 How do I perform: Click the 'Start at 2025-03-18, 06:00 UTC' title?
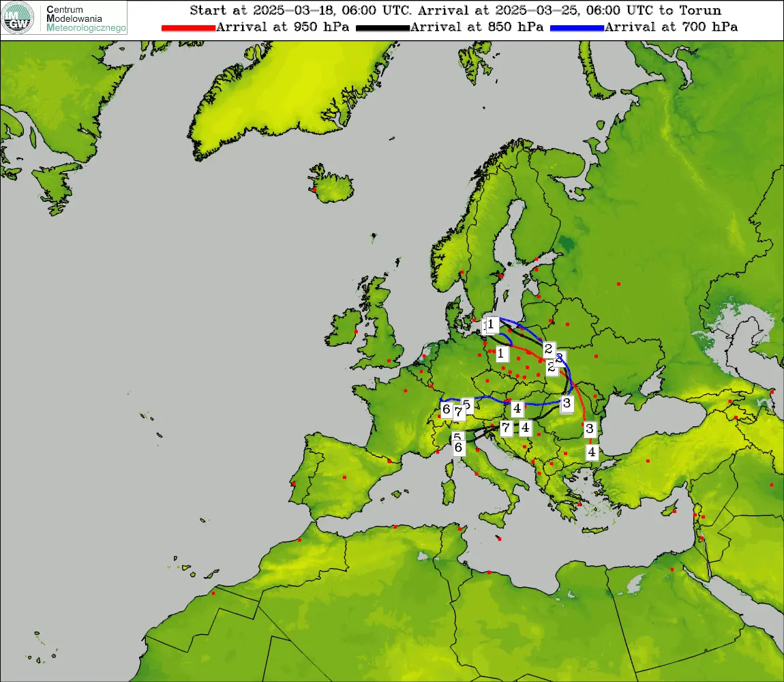tap(301, 10)
